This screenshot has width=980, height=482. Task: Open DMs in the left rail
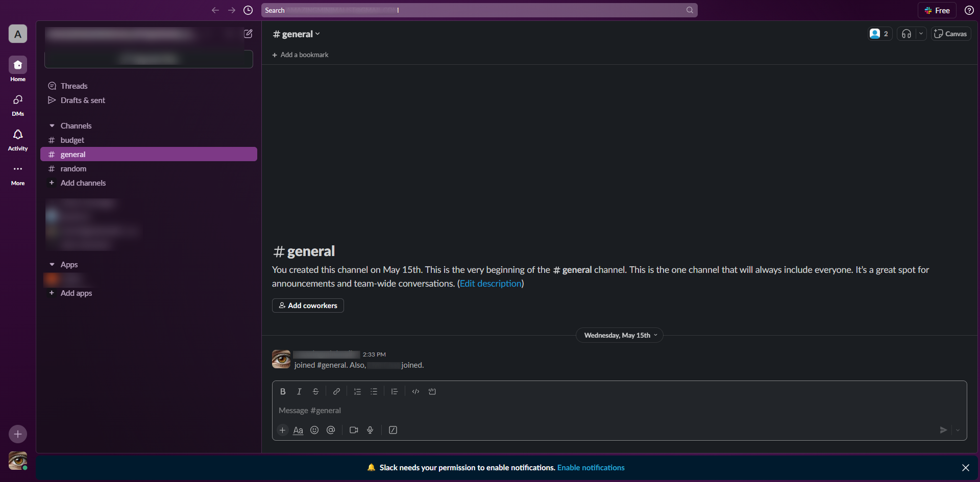click(18, 104)
